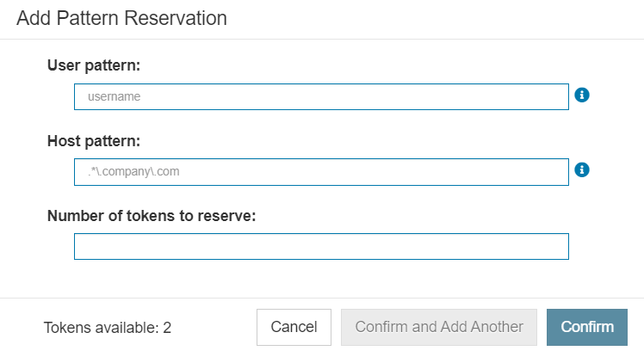Open the info icon beside Host pattern
The image size is (644, 357).
[x=581, y=169]
